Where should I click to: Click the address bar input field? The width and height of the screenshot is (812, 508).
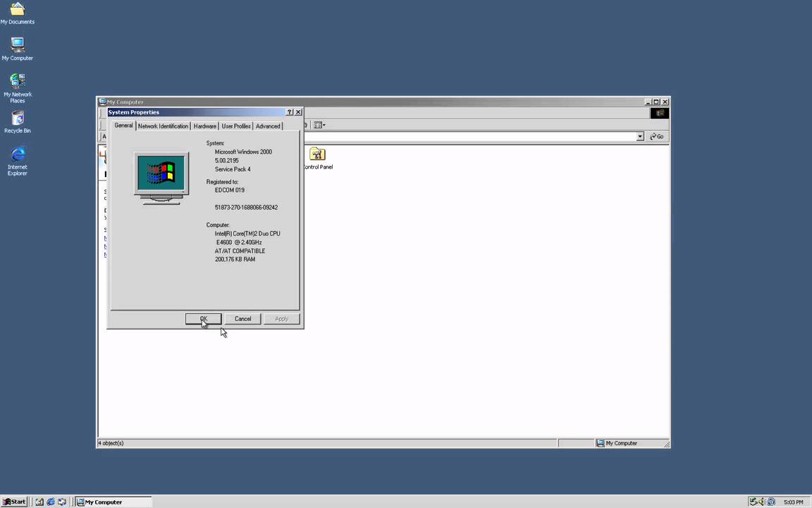[x=469, y=136]
